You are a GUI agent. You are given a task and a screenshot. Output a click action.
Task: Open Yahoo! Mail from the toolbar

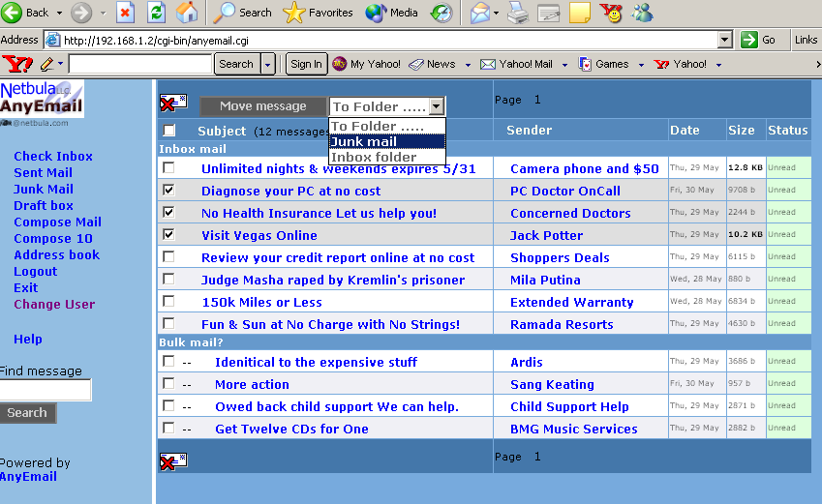point(516,64)
